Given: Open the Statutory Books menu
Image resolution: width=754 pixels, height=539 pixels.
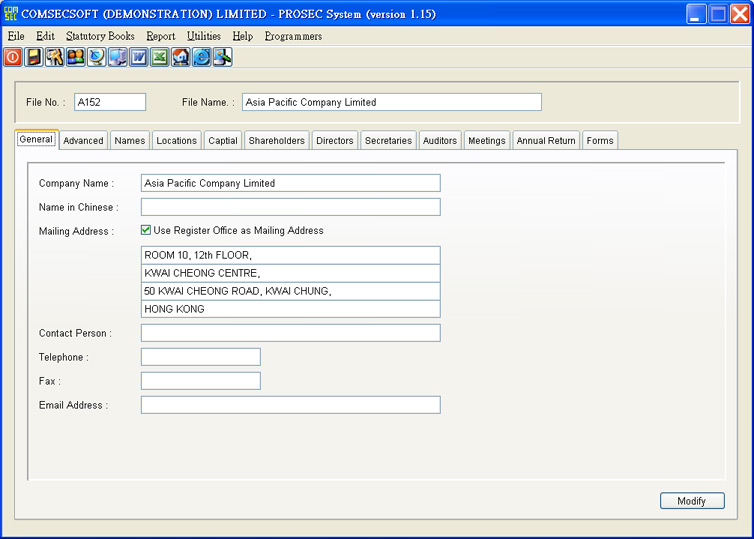Looking at the screenshot, I should point(100,36).
